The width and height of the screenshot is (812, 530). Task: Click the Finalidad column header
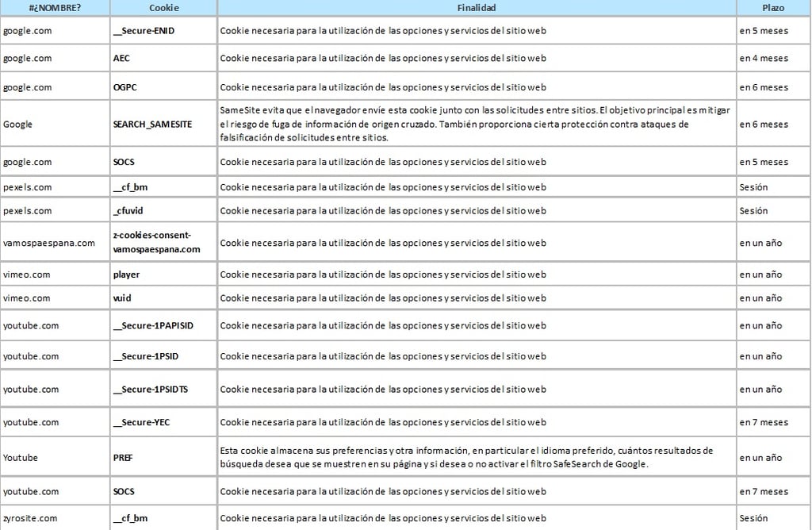click(477, 8)
